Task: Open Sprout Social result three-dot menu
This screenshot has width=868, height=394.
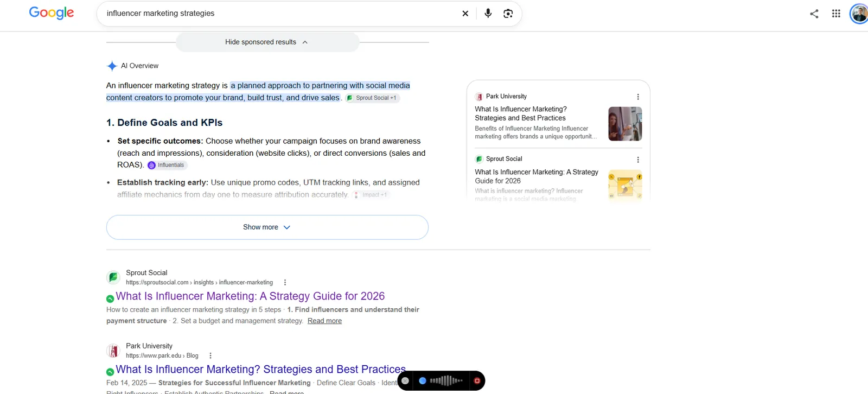Action: pyautogui.click(x=285, y=282)
